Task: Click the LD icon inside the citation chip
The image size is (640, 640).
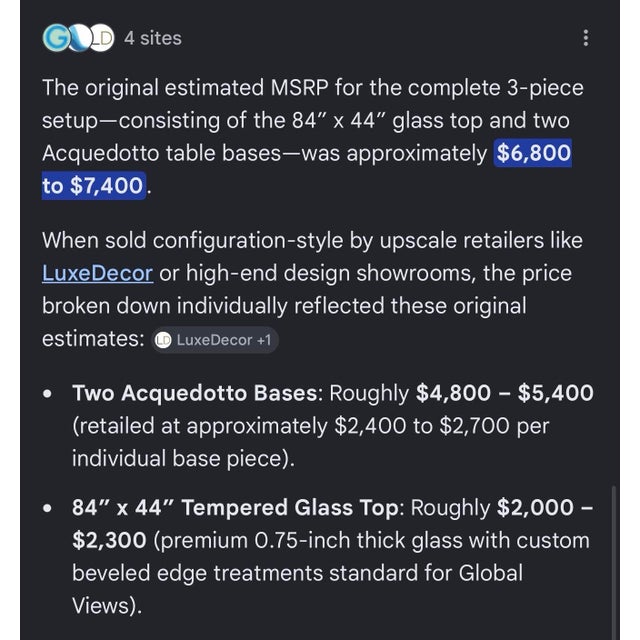Action: click(x=164, y=340)
